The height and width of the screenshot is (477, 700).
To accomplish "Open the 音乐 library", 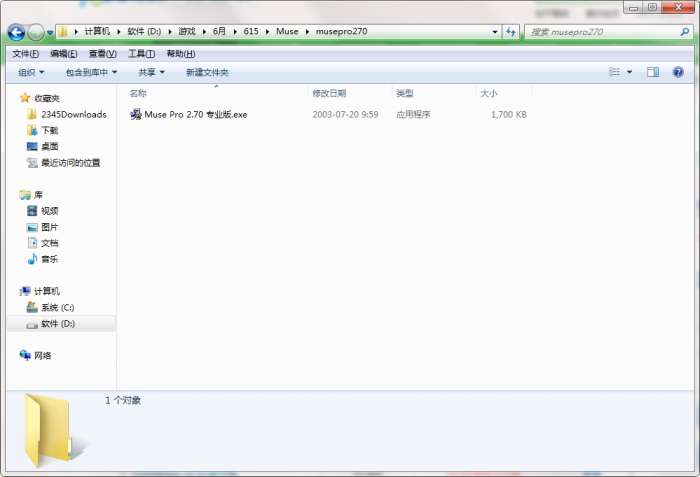I will click(50, 259).
